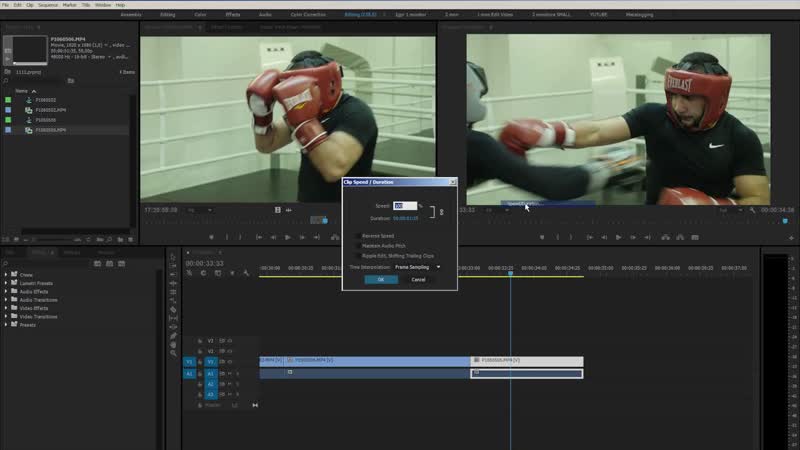
Task: Select the Slip tool
Action: 173,318
